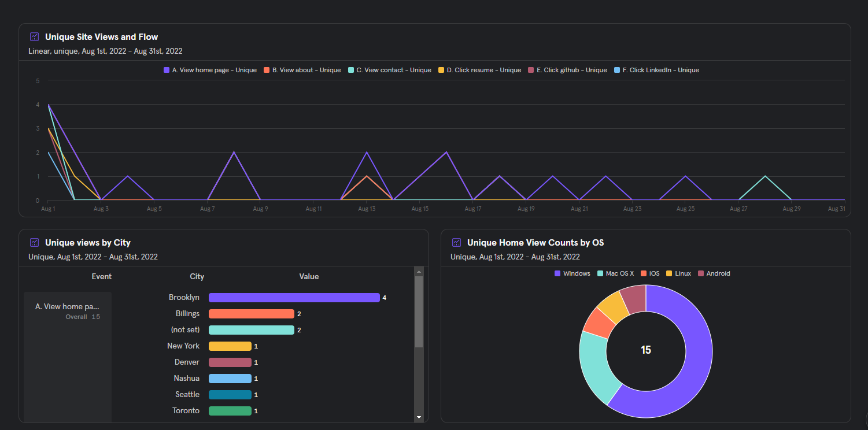
Task: Click the Mac OS X legend swatch
Action: [600, 273]
